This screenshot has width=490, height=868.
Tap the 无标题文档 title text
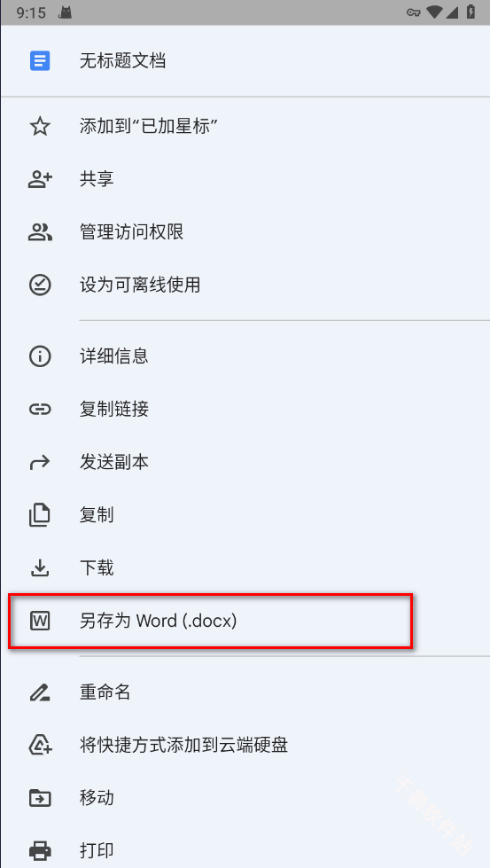tap(123, 60)
